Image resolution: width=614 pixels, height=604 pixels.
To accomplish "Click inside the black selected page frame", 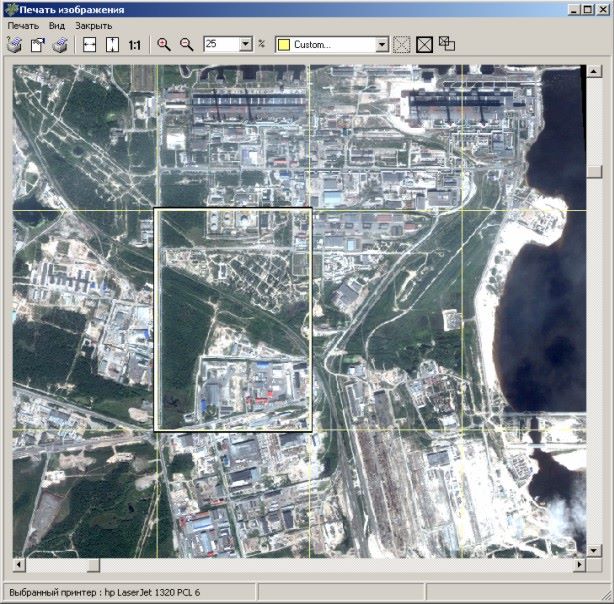I will pos(233,320).
